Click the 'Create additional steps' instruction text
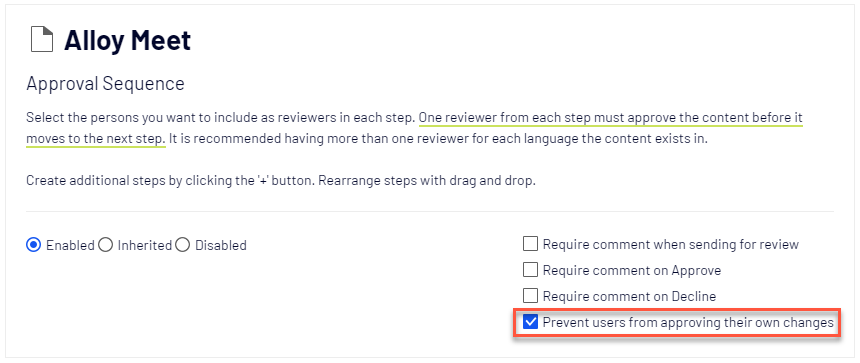 [x=281, y=180]
